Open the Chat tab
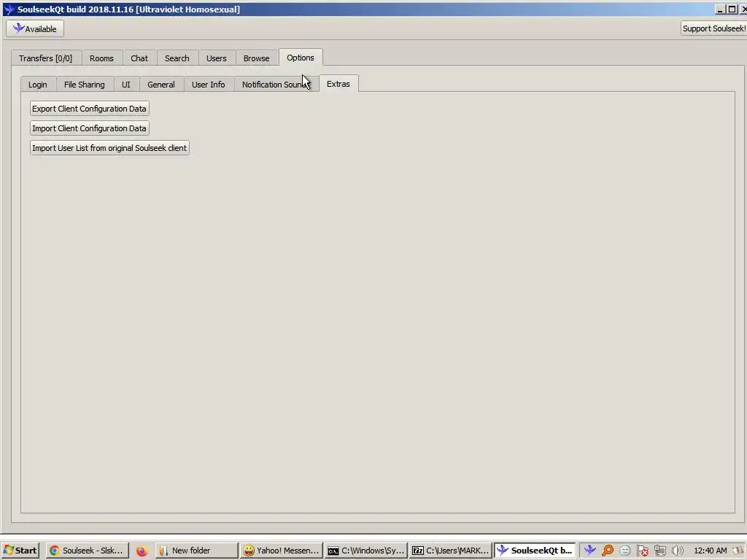Viewport: 747px width, 560px height. [x=139, y=58]
